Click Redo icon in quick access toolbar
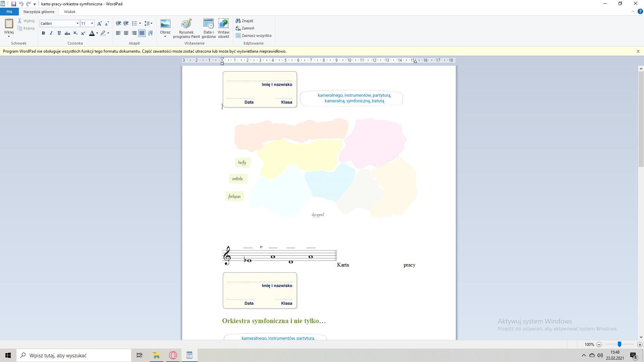Viewport: 644px width, 362px height. tap(28, 4)
